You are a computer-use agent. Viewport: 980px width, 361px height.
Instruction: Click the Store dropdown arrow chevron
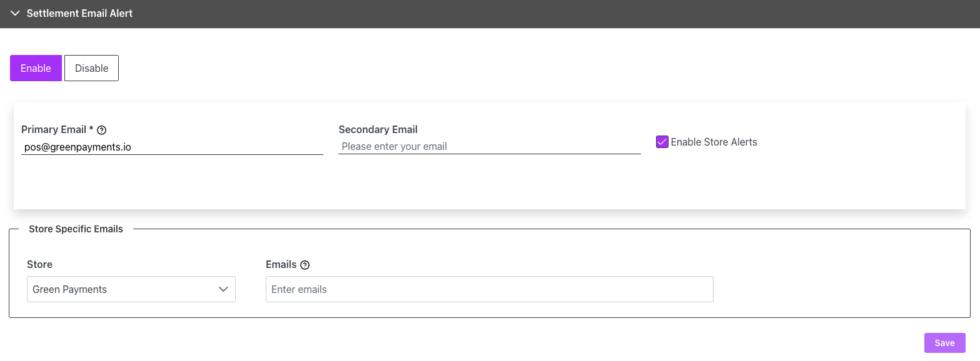pyautogui.click(x=223, y=289)
